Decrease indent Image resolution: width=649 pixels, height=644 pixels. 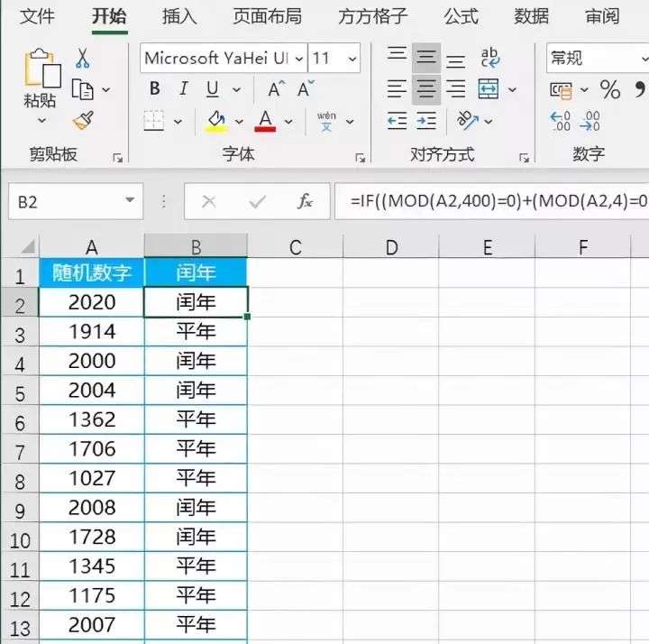coord(397,121)
